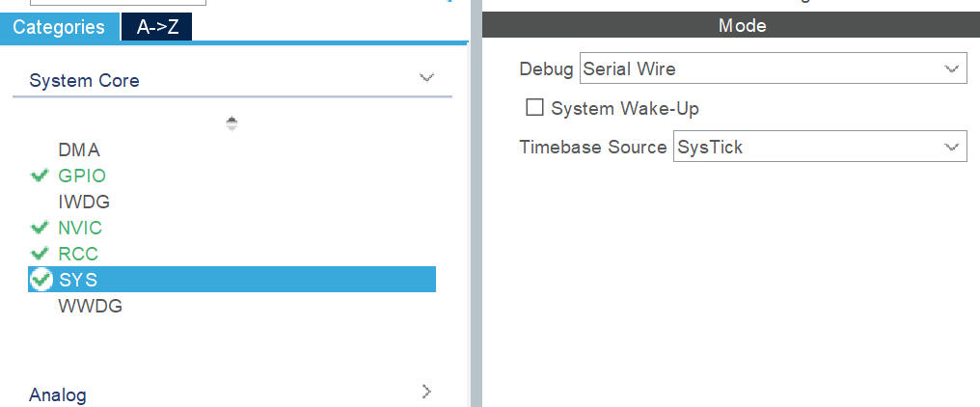Open the NVIC configuration entry
Image resolution: width=980 pixels, height=407 pixels.
80,229
